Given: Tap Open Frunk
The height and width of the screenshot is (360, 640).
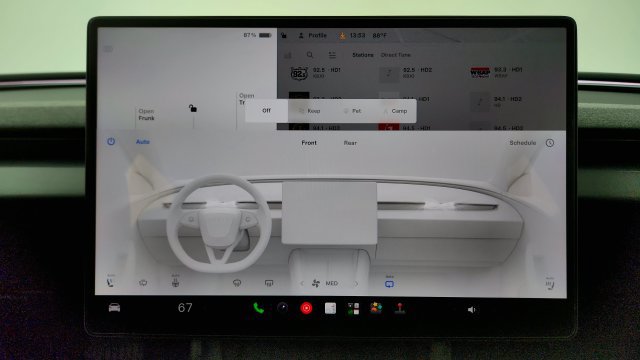Looking at the screenshot, I should tap(146, 115).
